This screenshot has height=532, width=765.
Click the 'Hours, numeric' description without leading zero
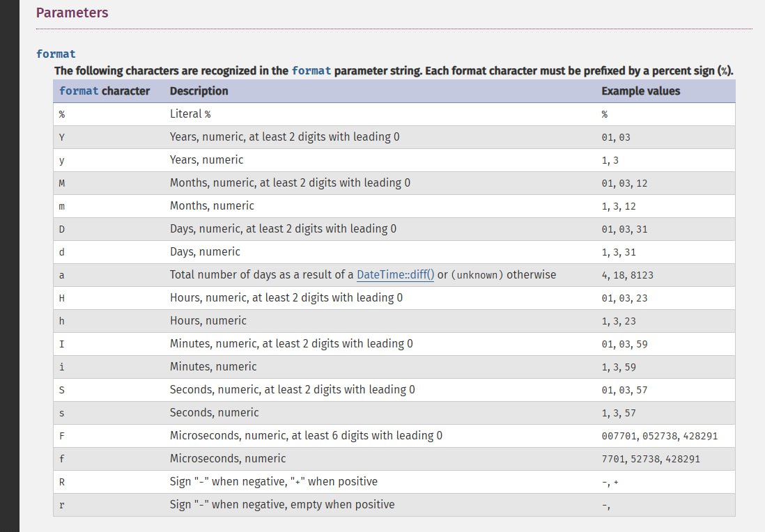pos(208,320)
